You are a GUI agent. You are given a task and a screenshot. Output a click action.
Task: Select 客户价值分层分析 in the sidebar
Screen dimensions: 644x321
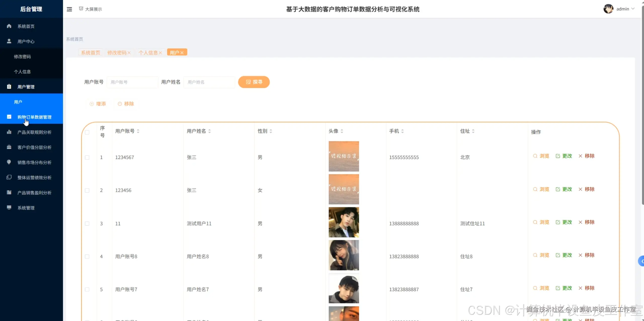[34, 147]
